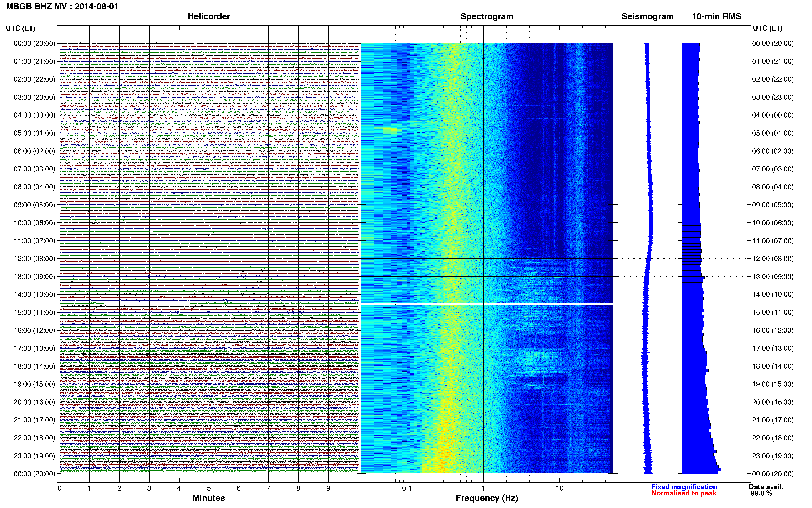This screenshot has width=812, height=508.
Task: Select left time label '23:00 (19:00)'
Action: [x=34, y=456]
